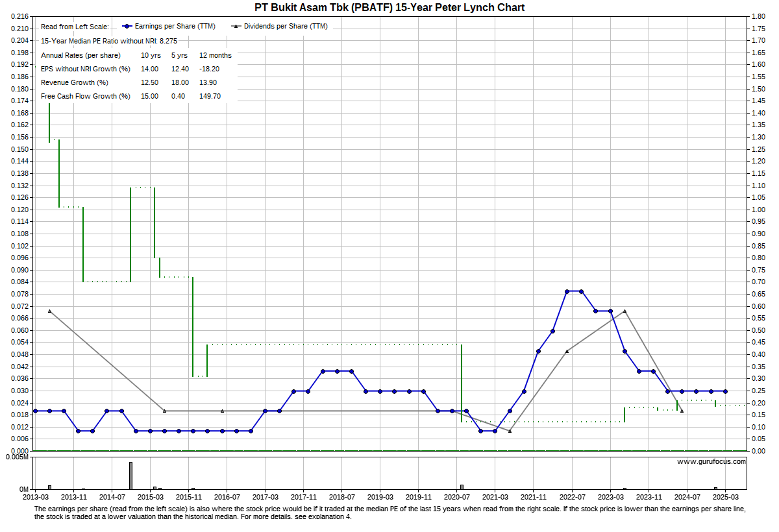Click the '5 yrs' column header
The image size is (779, 532).
[179, 55]
